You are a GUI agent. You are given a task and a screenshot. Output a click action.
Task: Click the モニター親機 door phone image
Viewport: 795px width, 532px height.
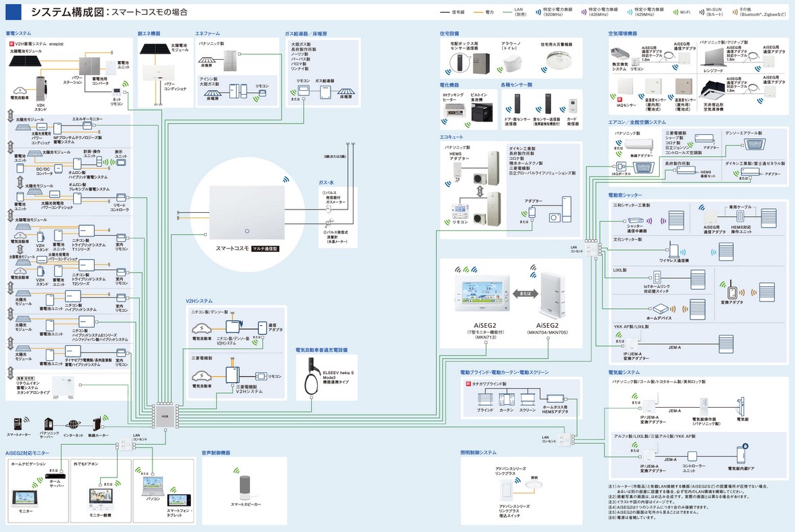click(100, 500)
